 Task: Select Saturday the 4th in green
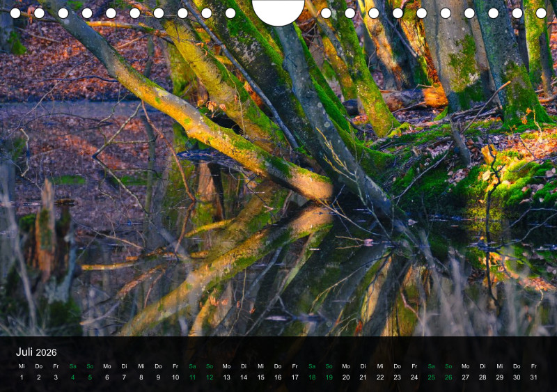72,377
